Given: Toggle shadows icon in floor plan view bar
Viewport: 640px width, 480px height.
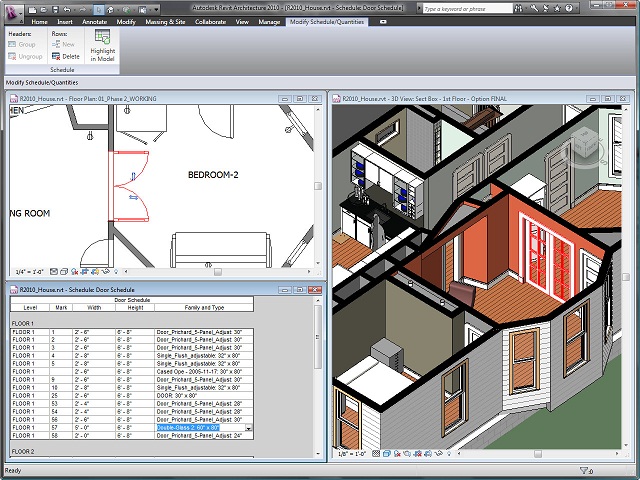Looking at the screenshot, I should (74, 272).
